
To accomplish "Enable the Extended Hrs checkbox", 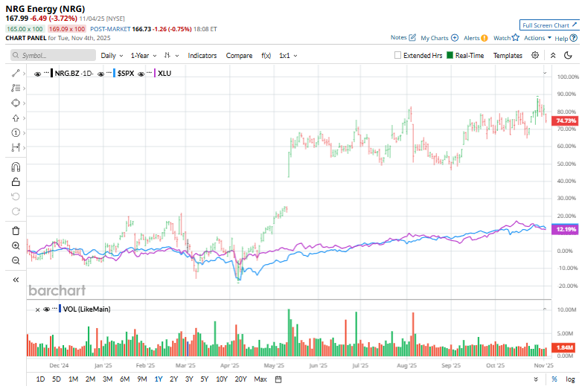I will [x=397, y=55].
